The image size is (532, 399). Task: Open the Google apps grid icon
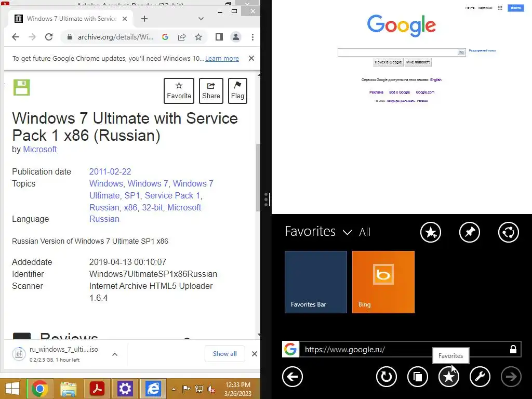point(500,8)
